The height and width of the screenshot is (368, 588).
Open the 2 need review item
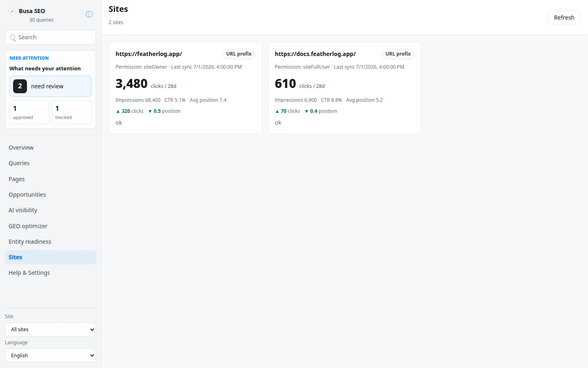pyautogui.click(x=50, y=86)
